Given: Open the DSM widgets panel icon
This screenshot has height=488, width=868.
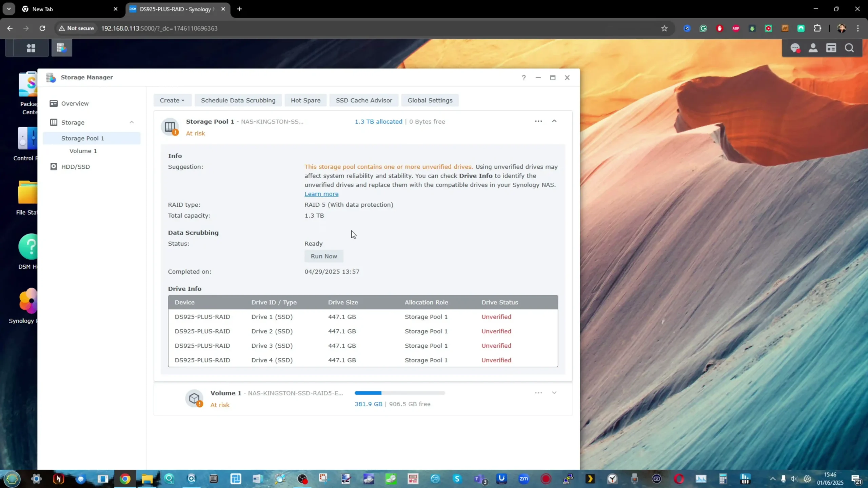Looking at the screenshot, I should click(x=831, y=48).
